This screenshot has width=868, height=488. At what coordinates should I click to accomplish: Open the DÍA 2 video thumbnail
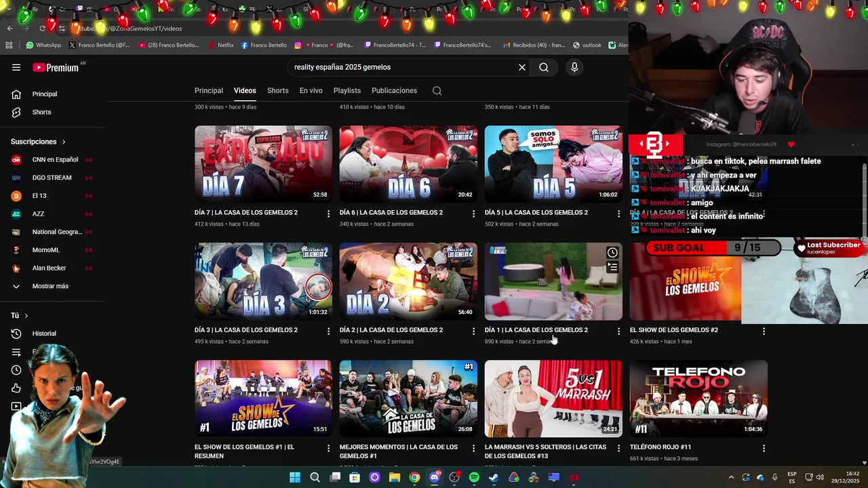pyautogui.click(x=408, y=281)
